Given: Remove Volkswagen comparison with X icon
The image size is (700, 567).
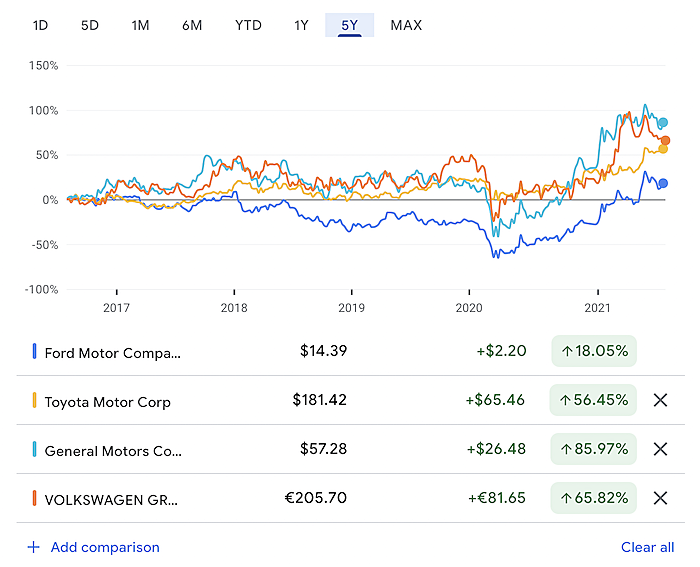Looking at the screenshot, I should (660, 498).
